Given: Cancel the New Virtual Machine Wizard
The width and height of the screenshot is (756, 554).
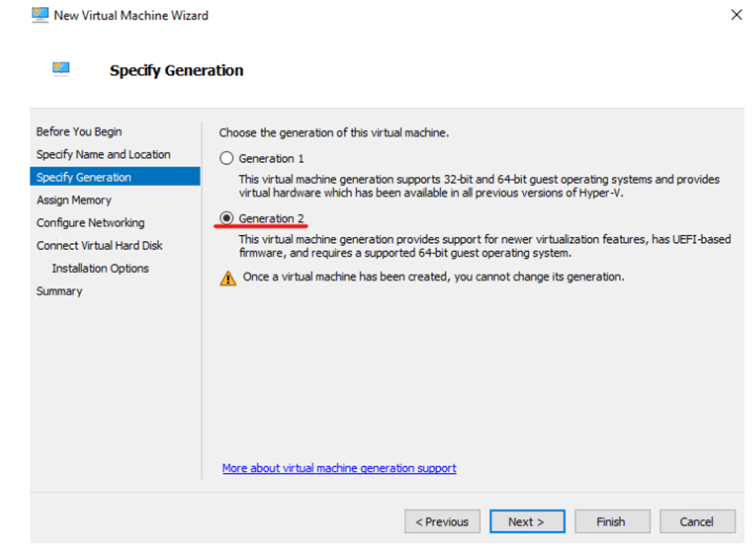Looking at the screenshot, I should [697, 522].
